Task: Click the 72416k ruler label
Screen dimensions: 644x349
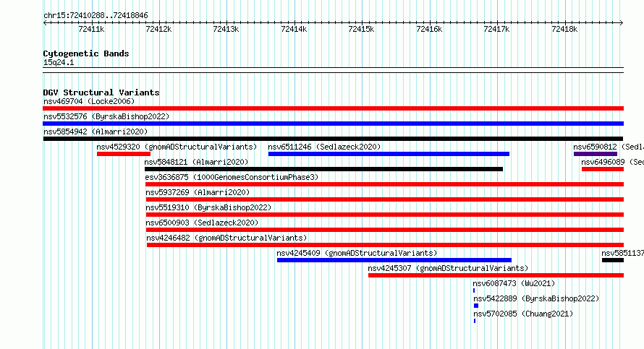Action: tap(429, 29)
